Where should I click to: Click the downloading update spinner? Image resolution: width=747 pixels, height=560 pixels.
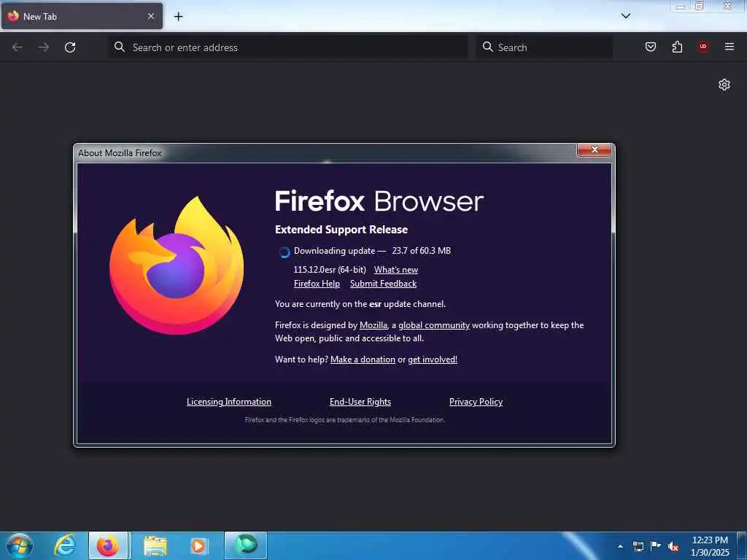coord(285,252)
